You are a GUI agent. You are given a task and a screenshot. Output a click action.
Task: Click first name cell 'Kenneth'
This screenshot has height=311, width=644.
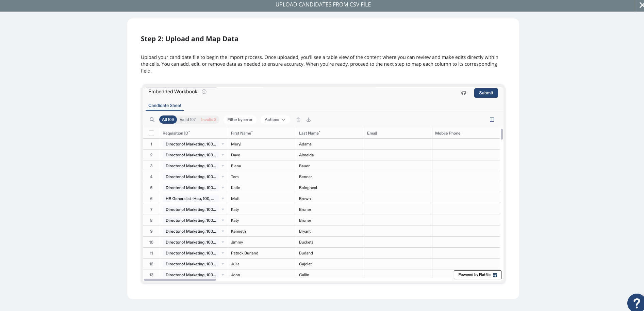[x=262, y=231]
